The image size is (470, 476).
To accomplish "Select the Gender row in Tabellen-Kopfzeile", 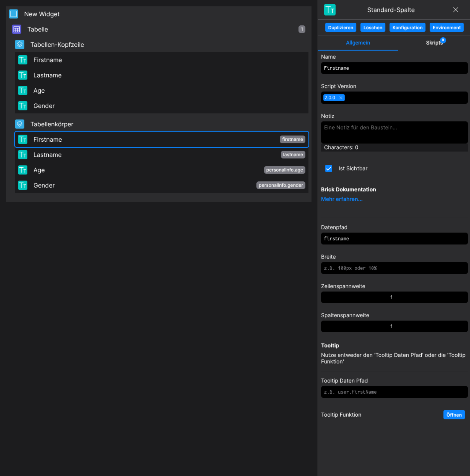I will [x=122, y=106].
